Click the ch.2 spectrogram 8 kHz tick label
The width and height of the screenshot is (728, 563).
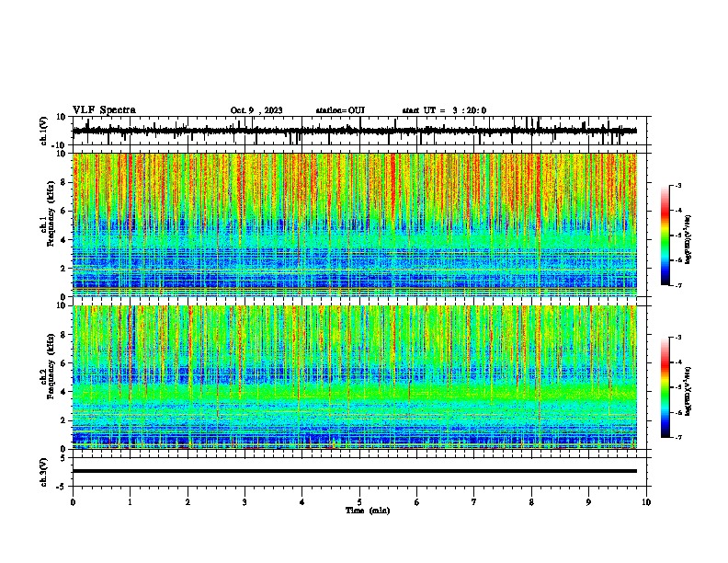point(63,335)
